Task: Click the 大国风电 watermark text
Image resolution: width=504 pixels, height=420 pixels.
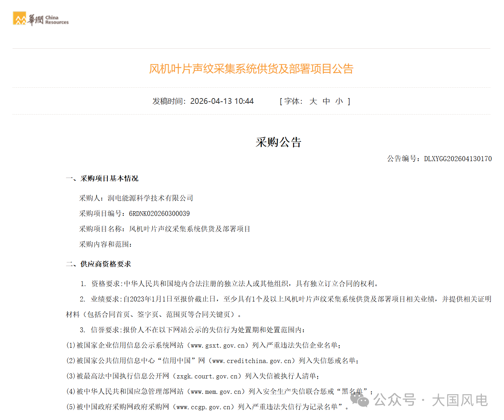Action: tap(460, 400)
